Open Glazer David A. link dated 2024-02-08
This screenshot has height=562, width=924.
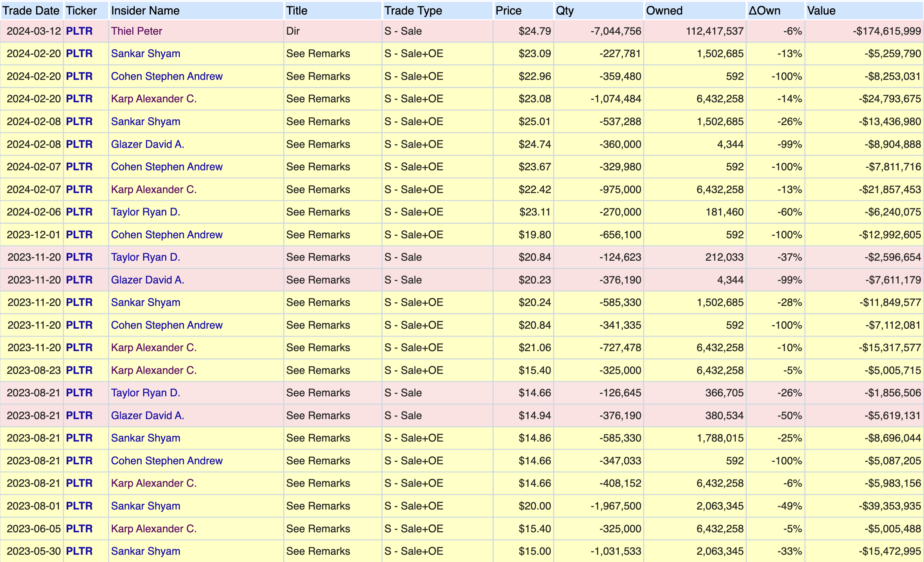click(x=148, y=144)
